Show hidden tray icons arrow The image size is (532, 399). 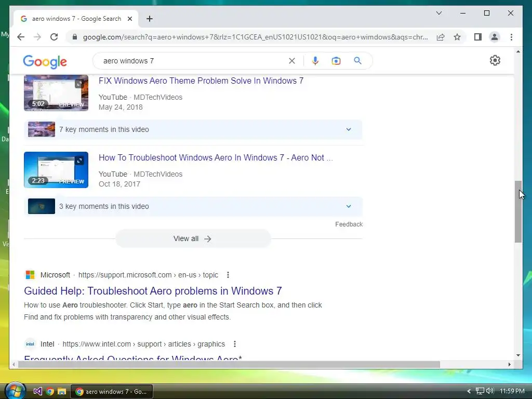click(469, 391)
